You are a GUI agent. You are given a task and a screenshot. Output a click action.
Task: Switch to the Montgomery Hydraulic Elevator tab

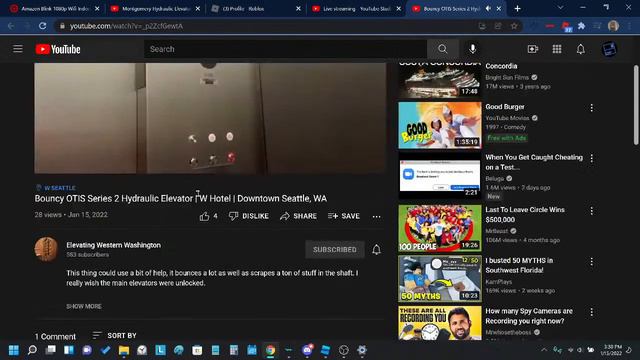click(x=156, y=9)
